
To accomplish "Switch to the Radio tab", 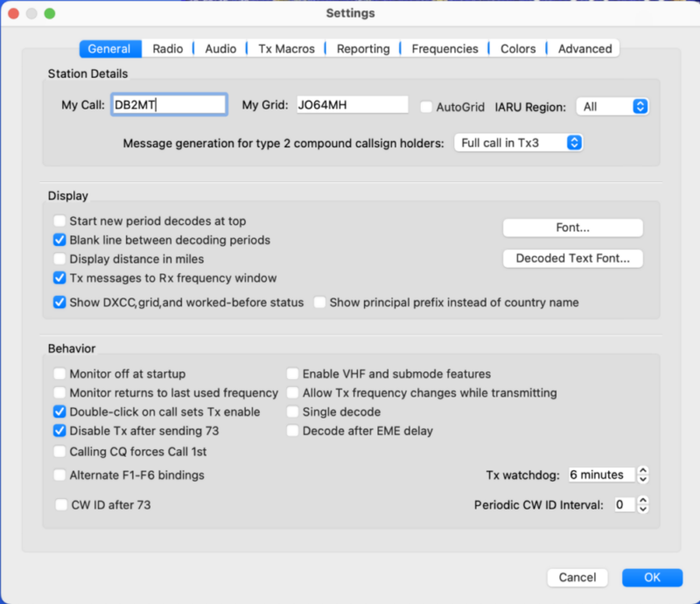I will point(167,49).
